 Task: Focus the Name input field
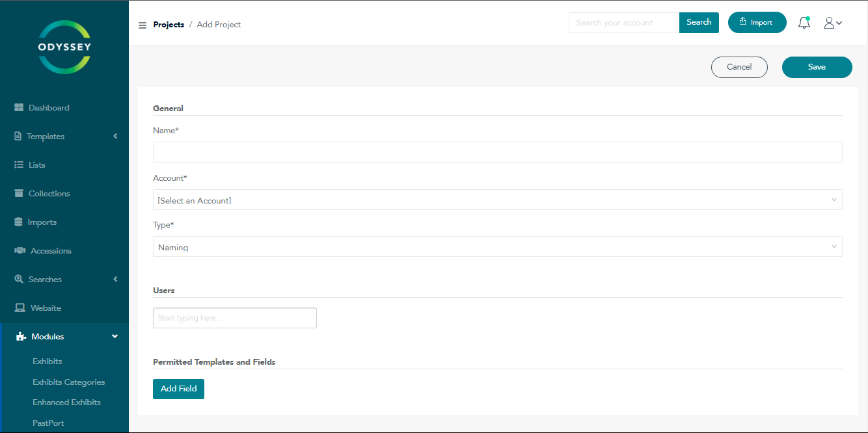(x=498, y=152)
